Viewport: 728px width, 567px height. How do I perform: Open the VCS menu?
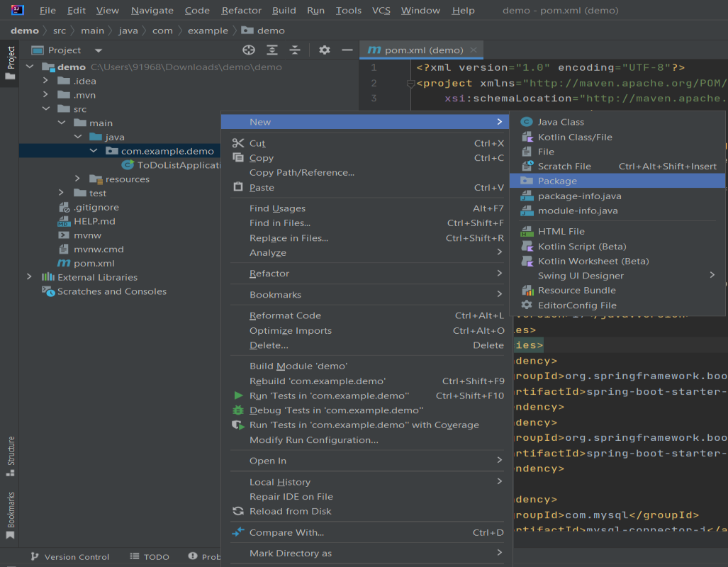(381, 10)
